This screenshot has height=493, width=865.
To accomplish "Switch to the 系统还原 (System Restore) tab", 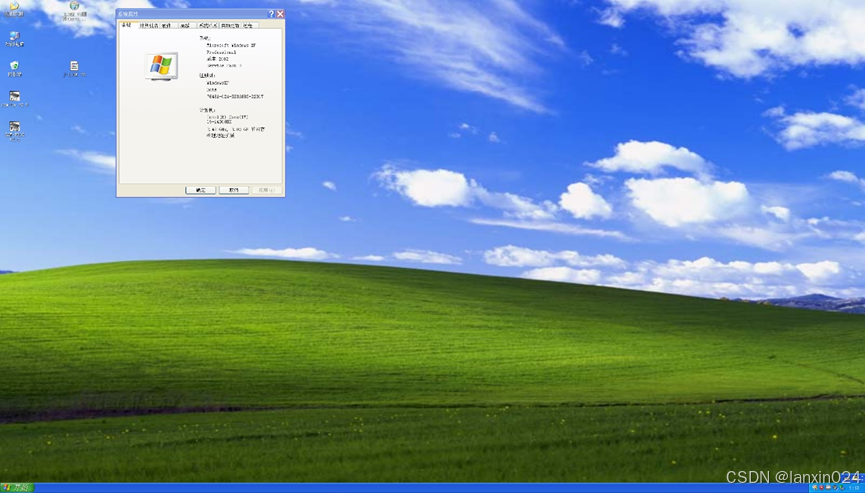I will pos(208,25).
